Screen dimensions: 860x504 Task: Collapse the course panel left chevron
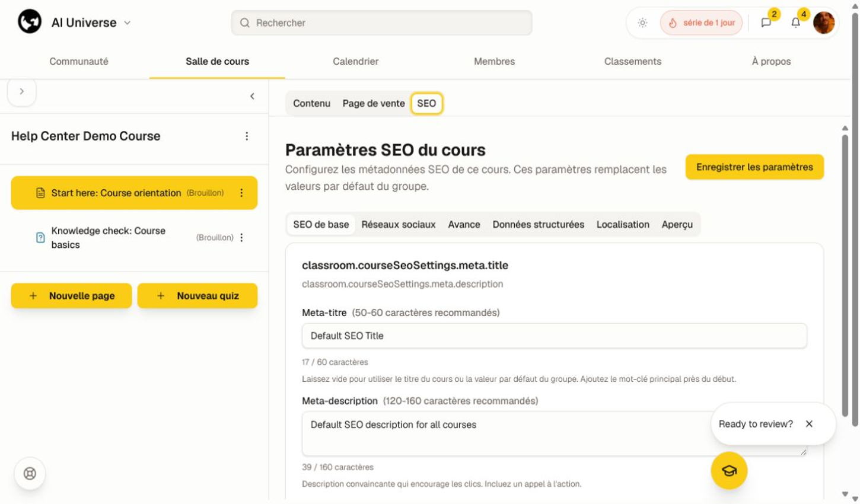(252, 96)
